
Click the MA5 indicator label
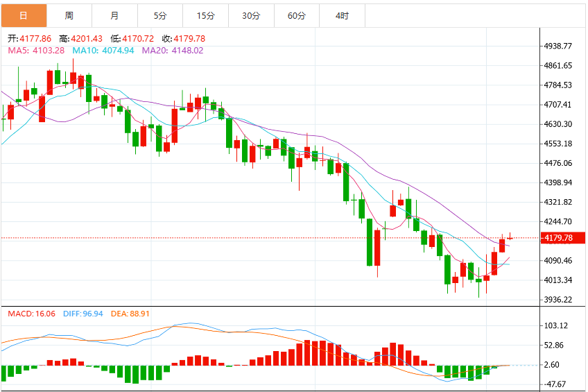(x=36, y=50)
